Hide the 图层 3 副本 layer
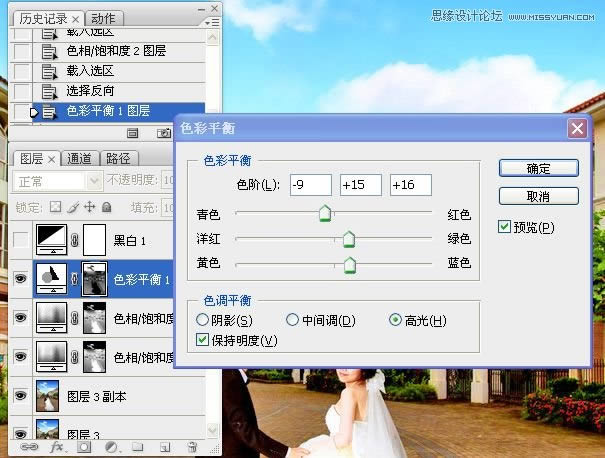Screen dimensions: 605x458 point(20,395)
